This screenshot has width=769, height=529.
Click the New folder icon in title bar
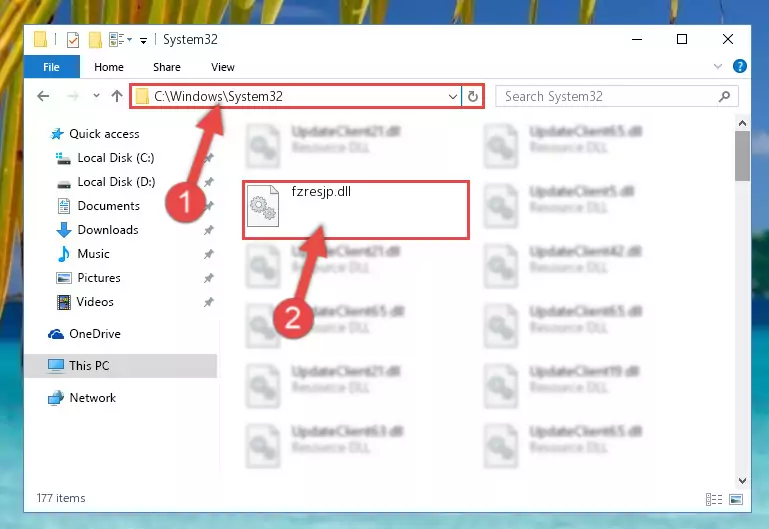95,40
